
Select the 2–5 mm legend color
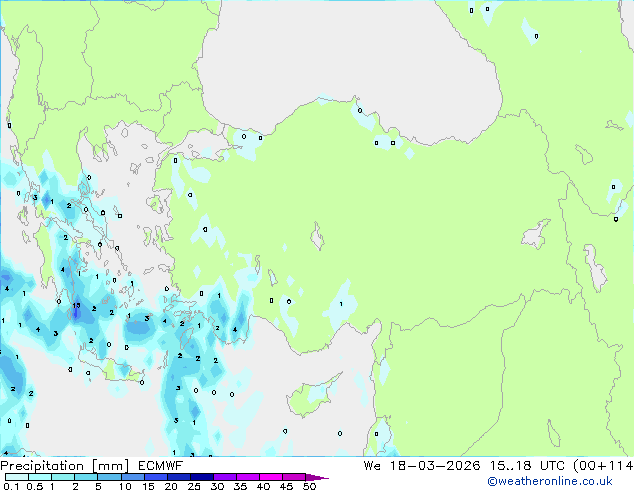click(86, 477)
